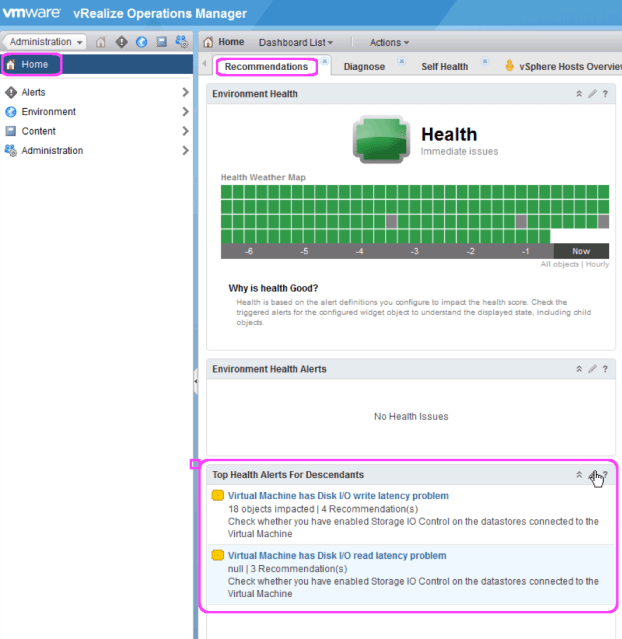Image resolution: width=622 pixels, height=639 pixels.
Task: Click the Now marker on weather map
Action: (x=581, y=251)
